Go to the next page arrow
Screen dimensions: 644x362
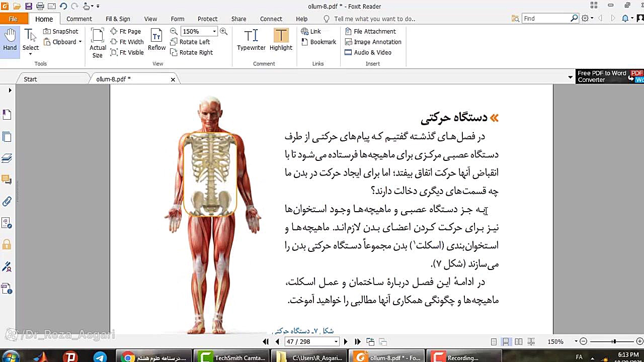click(345, 342)
